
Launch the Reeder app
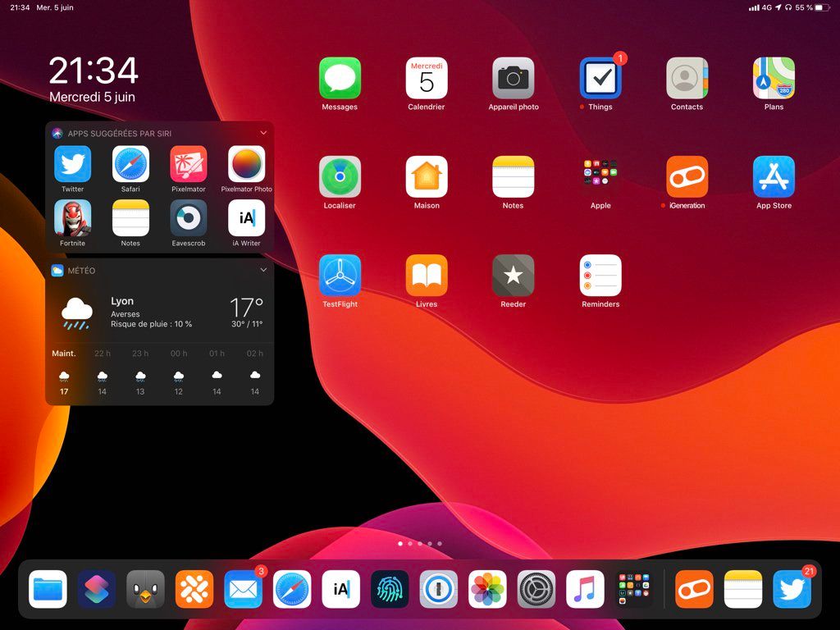pos(514,276)
